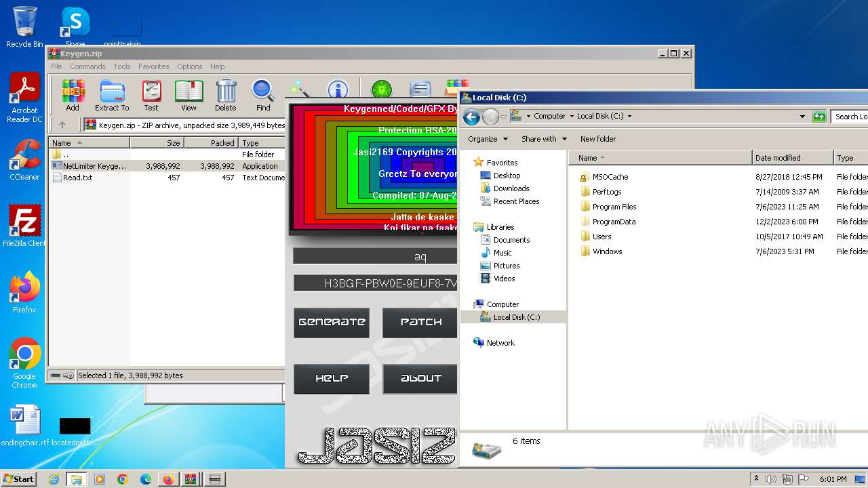Open CCleaner desktop shortcut
868x488 pixels.
pyautogui.click(x=24, y=160)
